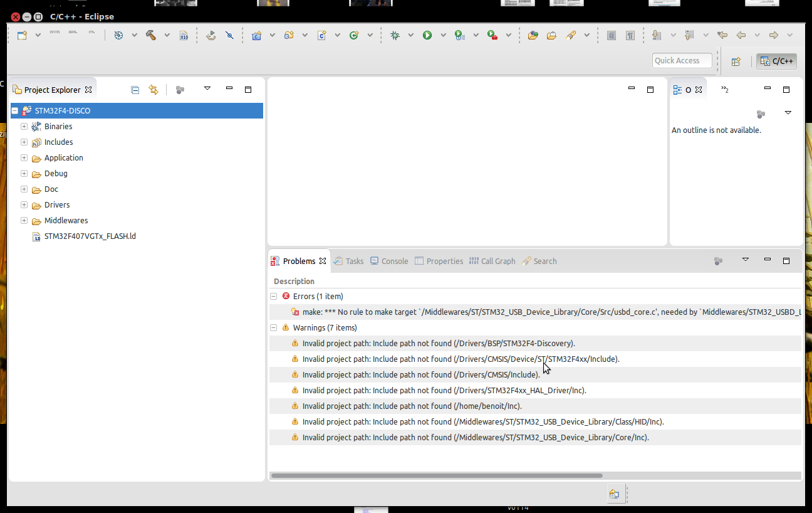Viewport: 812px width, 513px height.
Task: Expand the Drivers folder
Action: click(x=24, y=204)
